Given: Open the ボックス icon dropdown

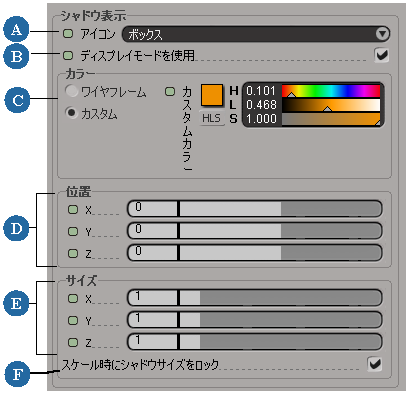Looking at the screenshot, I should click(x=256, y=34).
